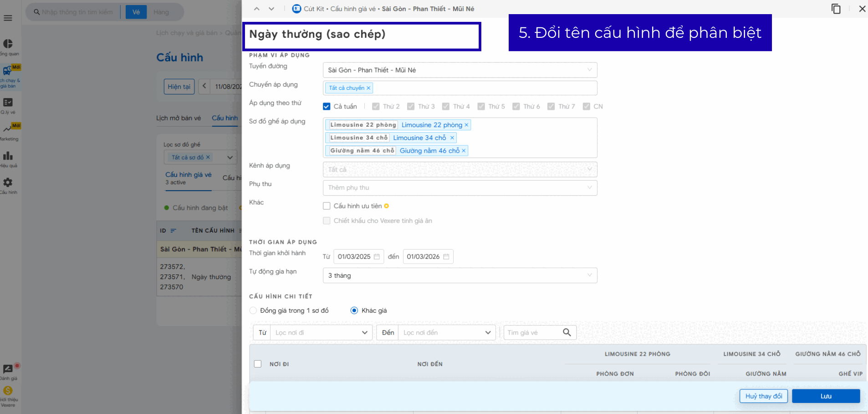The height and width of the screenshot is (414, 868).
Task: Remove the Tất cả chuyến tag
Action: (368, 88)
